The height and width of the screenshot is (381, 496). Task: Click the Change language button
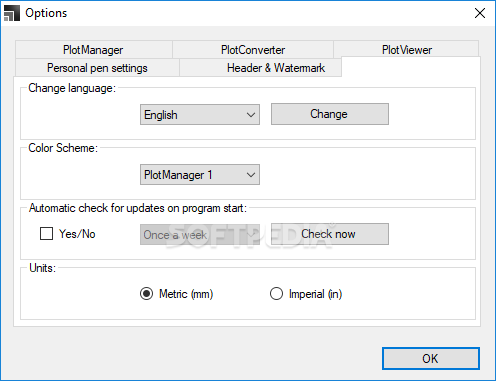click(330, 114)
